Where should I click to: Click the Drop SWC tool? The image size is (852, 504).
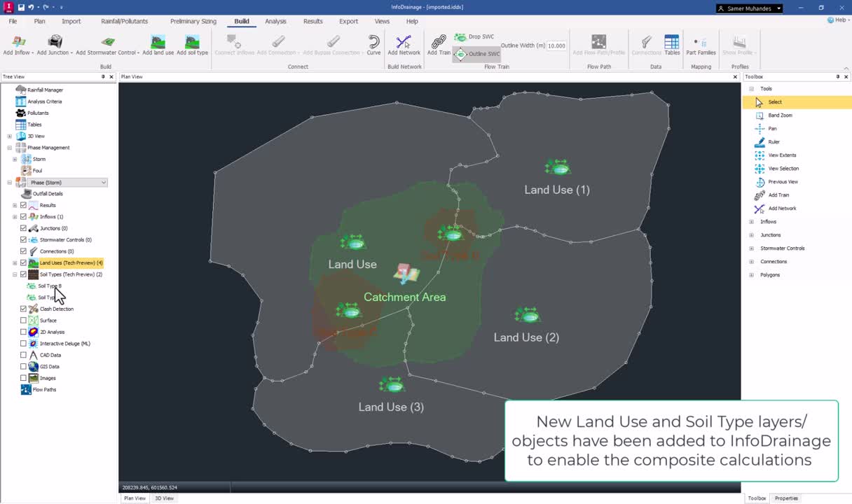pyautogui.click(x=474, y=37)
